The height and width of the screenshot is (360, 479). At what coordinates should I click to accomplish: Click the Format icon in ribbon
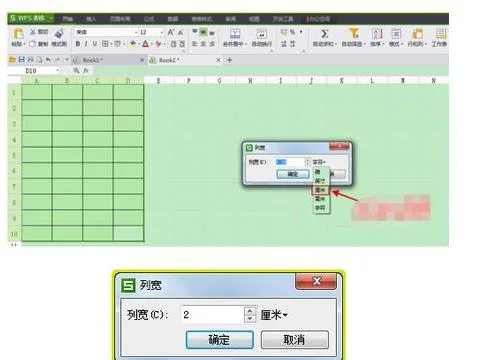(x=396, y=33)
